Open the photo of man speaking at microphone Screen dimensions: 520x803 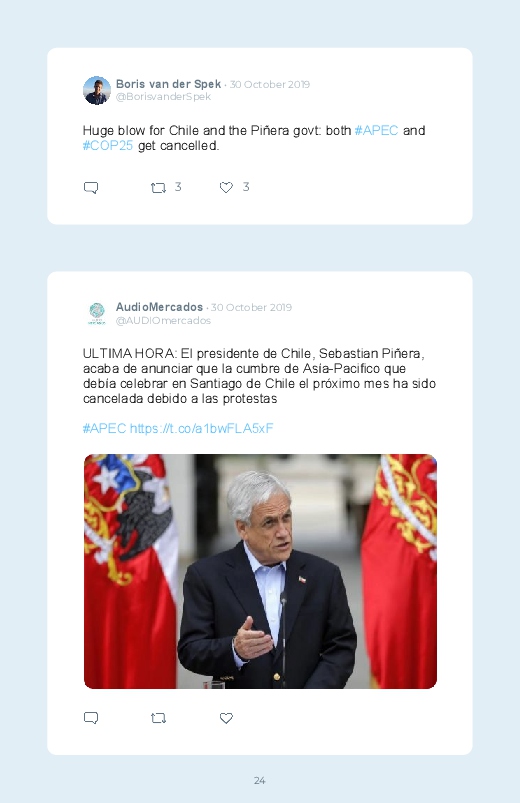(260, 572)
